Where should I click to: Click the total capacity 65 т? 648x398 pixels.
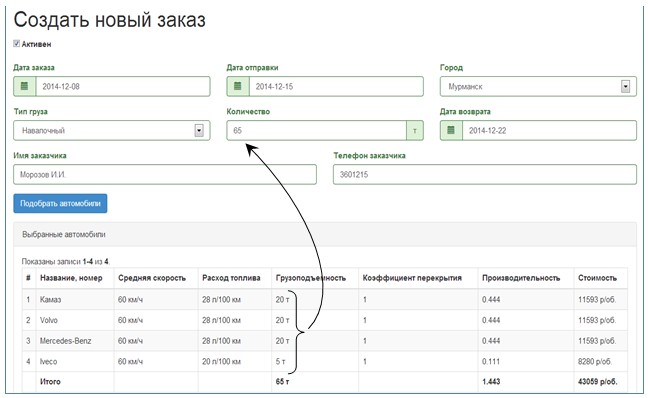282,381
